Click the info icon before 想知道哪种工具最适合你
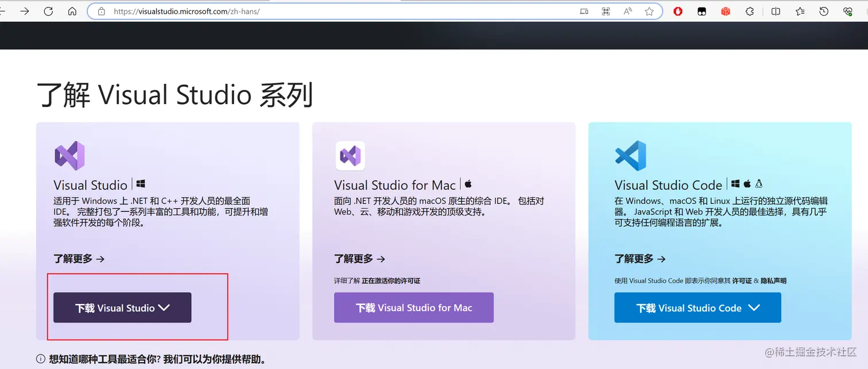Viewport: 868px width, 369px height. (41, 359)
